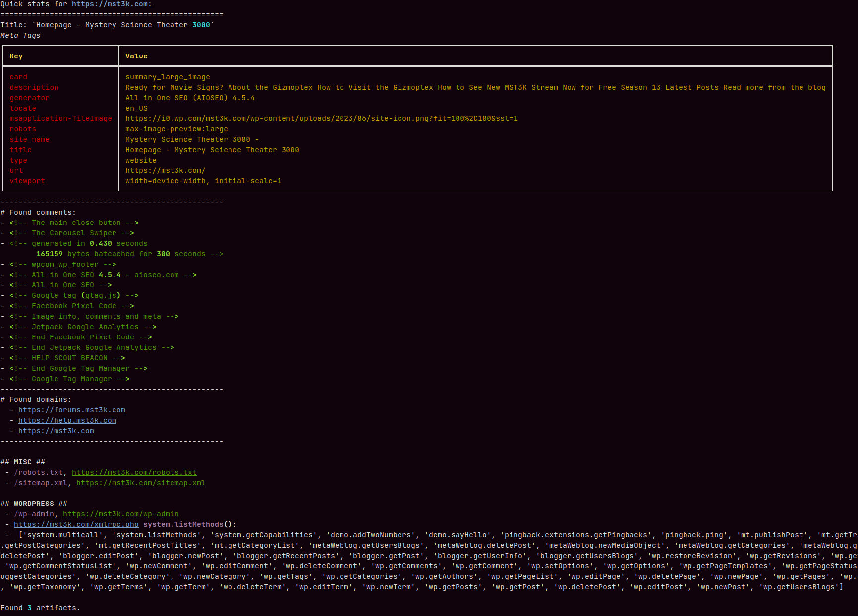Click the '# Found comments:' heading
The height and width of the screenshot is (616, 858).
[x=38, y=212]
